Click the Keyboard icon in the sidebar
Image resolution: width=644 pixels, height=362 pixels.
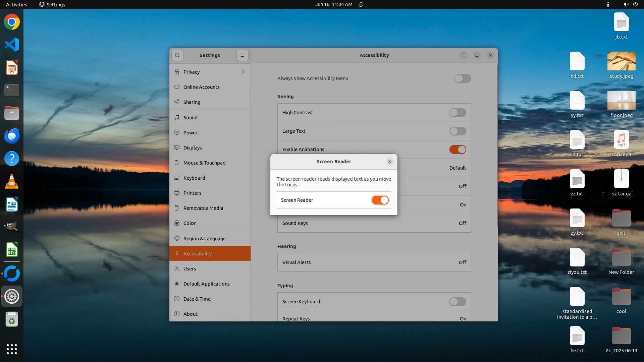(177, 178)
